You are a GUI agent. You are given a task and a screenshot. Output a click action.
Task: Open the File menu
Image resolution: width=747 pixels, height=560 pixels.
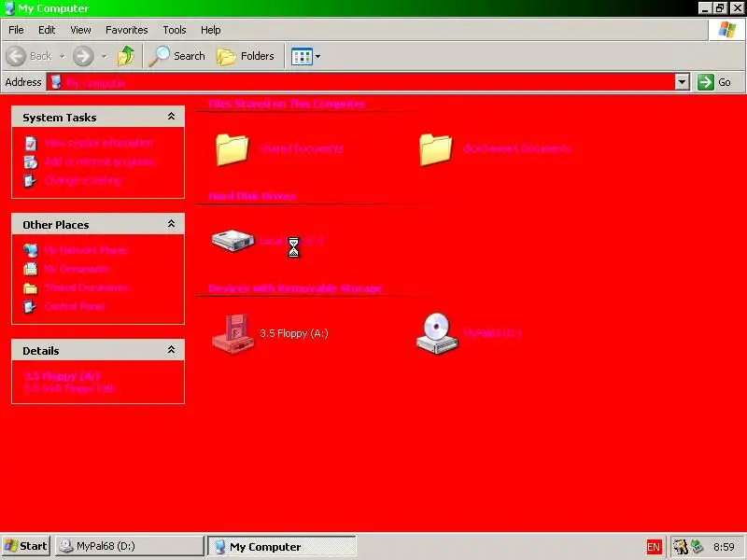tap(16, 30)
